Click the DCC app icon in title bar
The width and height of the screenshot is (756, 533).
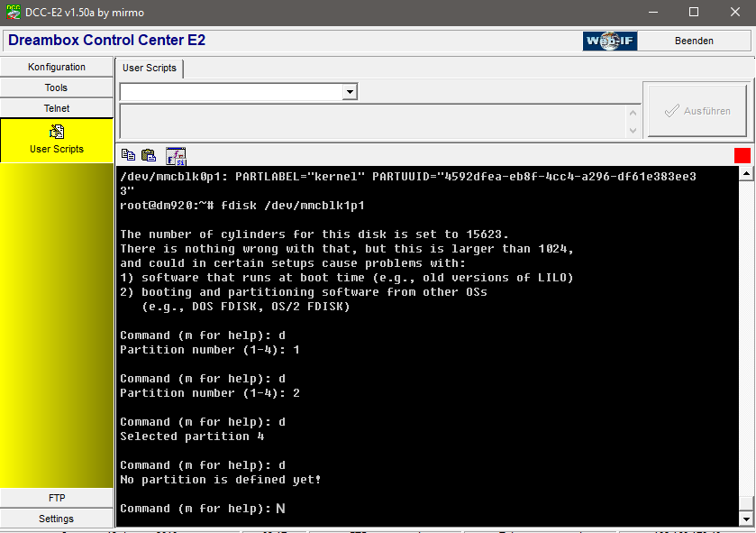(14, 13)
